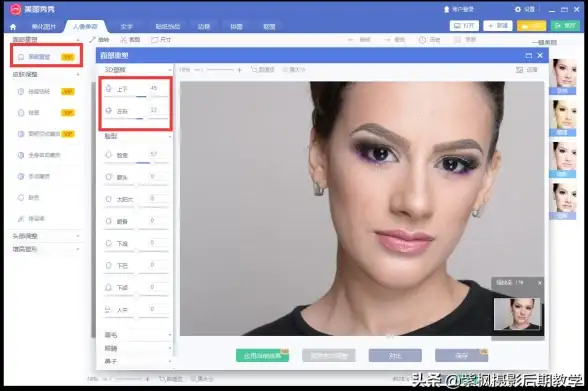Collapse the 3D塑颜 section
Screen dimensions: 588x391
tap(170, 70)
